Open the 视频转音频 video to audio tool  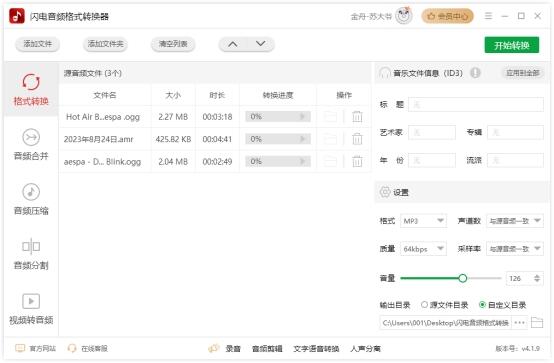click(31, 309)
